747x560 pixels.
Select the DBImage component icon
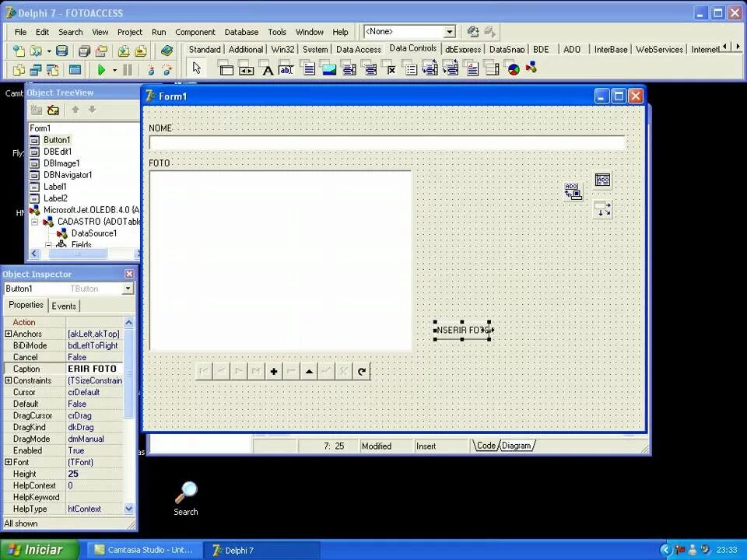(x=328, y=68)
